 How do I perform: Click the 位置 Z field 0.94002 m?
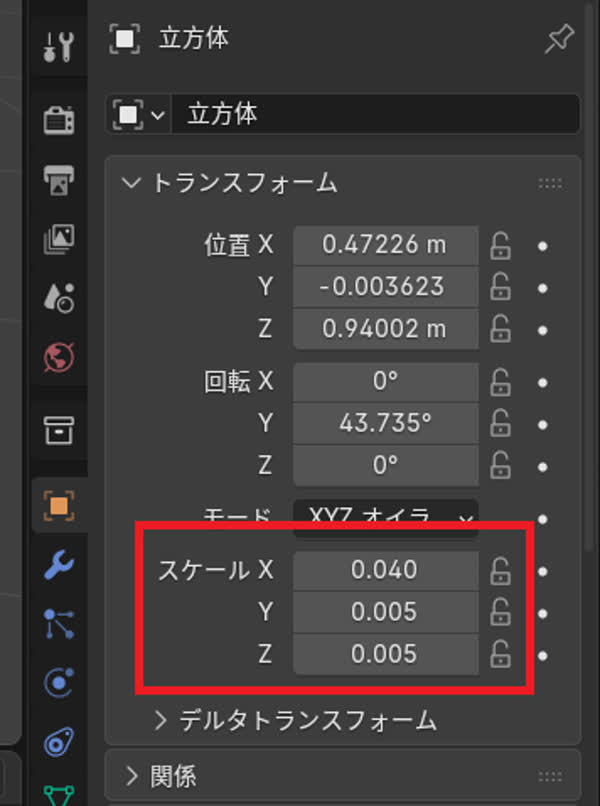[x=386, y=329]
